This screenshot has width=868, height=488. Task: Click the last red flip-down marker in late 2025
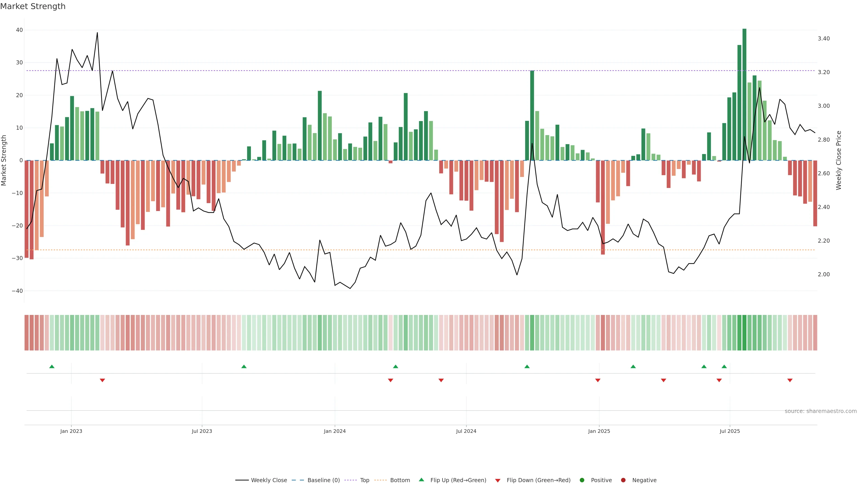click(x=790, y=380)
